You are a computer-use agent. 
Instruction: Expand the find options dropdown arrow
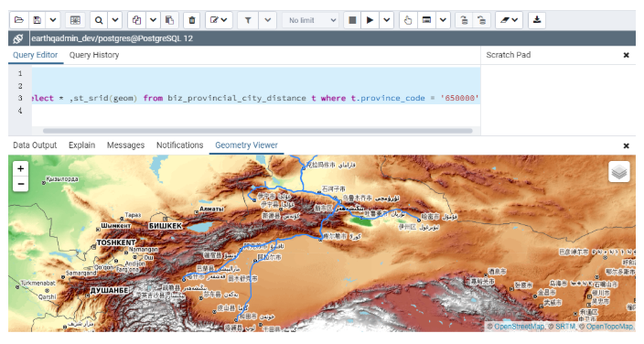[x=115, y=20]
